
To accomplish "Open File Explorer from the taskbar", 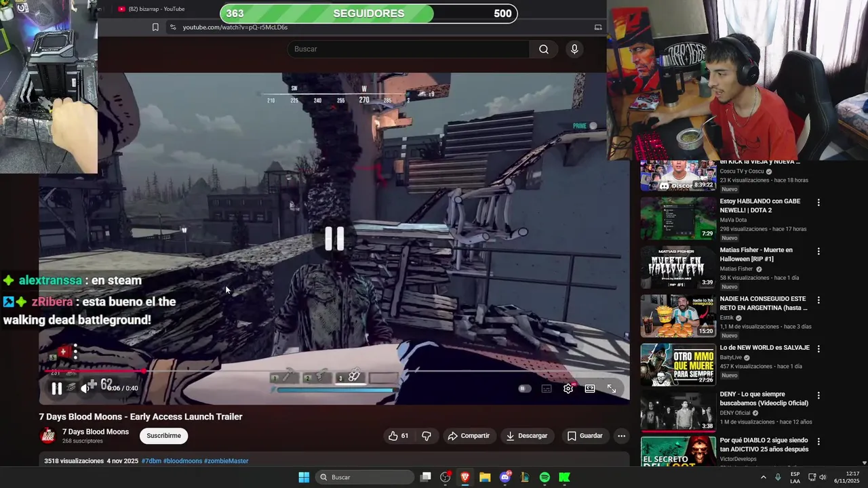I will (485, 477).
